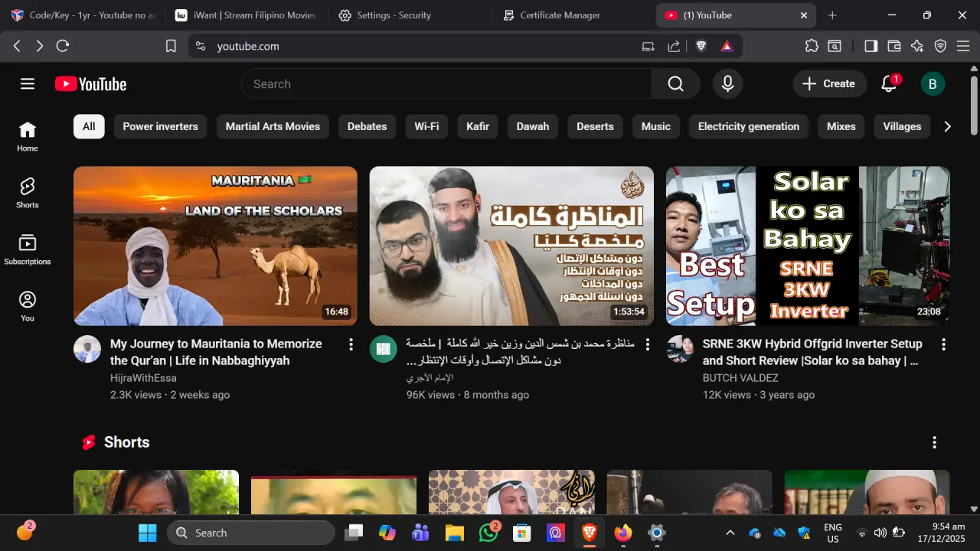Click the Brave Shields lion icon
This screenshot has height=551, width=980.
(701, 46)
